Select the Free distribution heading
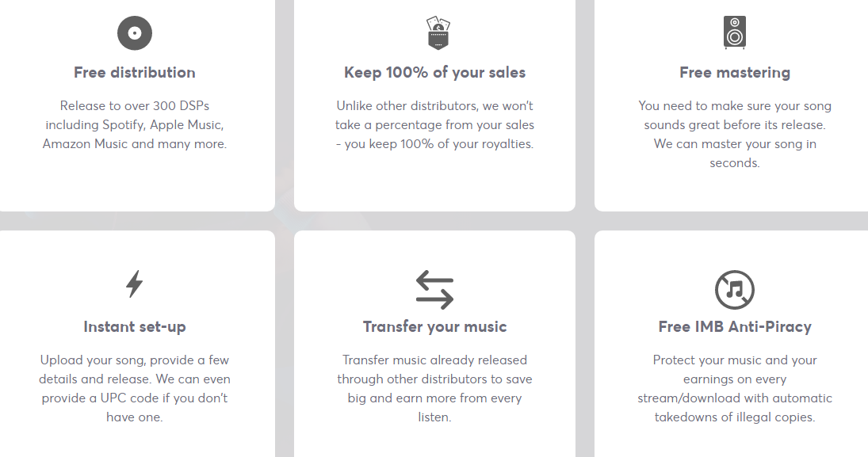The height and width of the screenshot is (457, 868). (x=135, y=73)
